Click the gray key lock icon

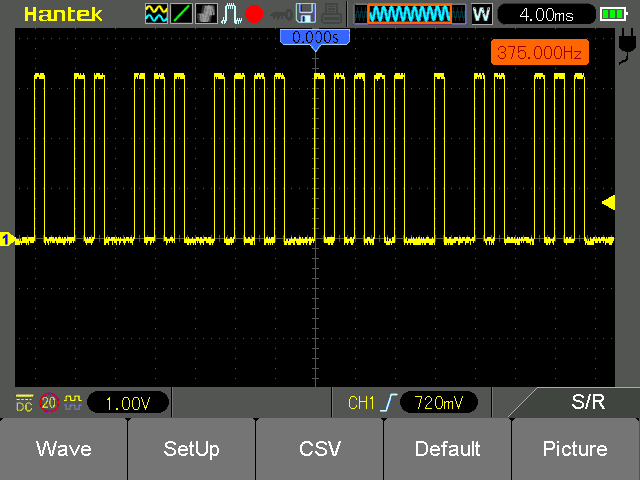[281, 15]
